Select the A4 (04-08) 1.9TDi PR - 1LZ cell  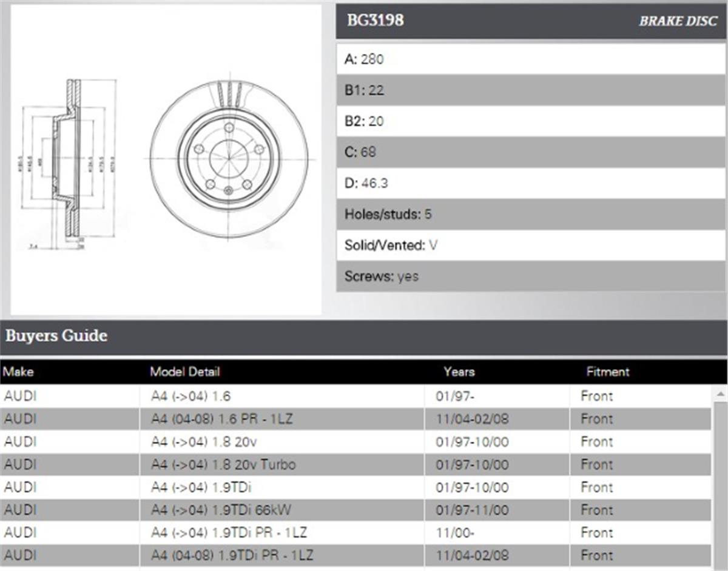coord(282,555)
